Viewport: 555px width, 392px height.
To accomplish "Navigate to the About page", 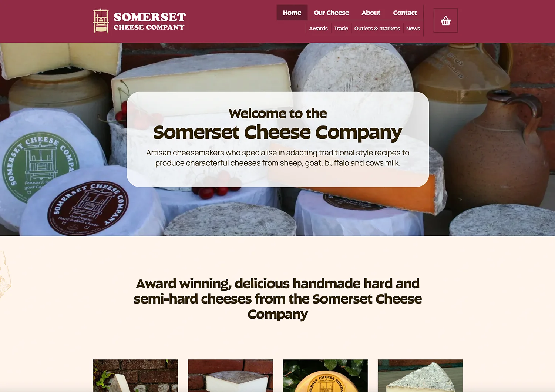I will (371, 13).
